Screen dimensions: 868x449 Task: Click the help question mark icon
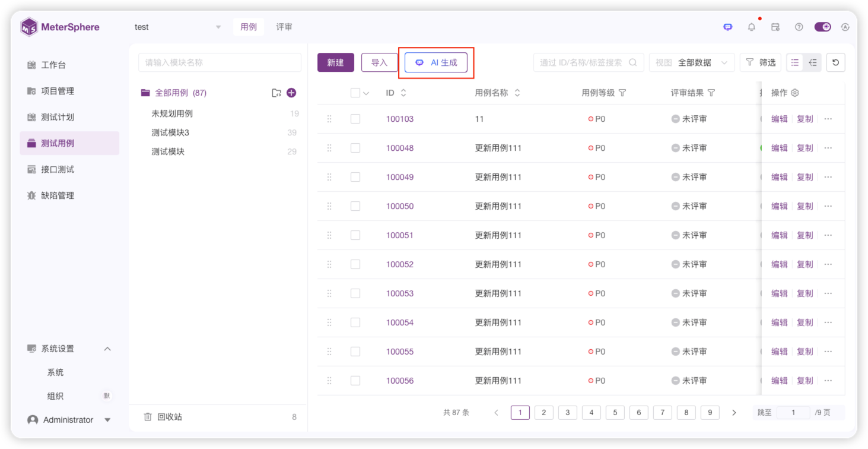799,27
